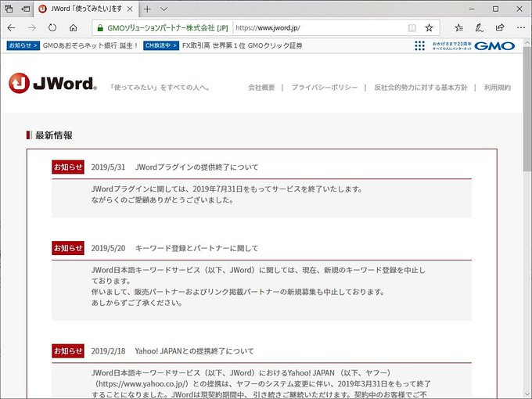Reload the page with refresh icon
The image size is (532, 399).
coord(52,28)
